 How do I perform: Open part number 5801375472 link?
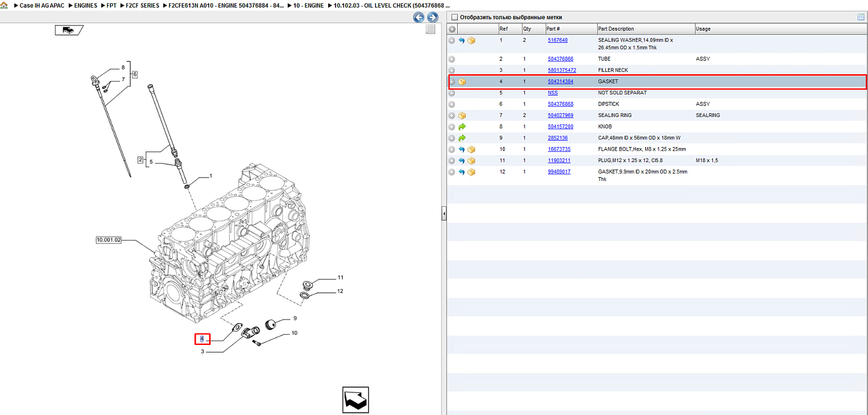(x=562, y=70)
